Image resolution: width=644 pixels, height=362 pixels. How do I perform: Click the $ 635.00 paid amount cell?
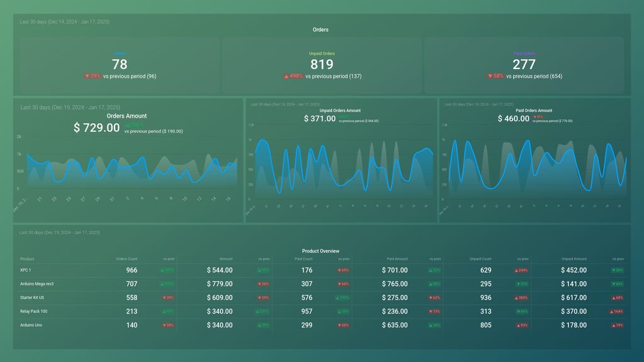(395, 325)
